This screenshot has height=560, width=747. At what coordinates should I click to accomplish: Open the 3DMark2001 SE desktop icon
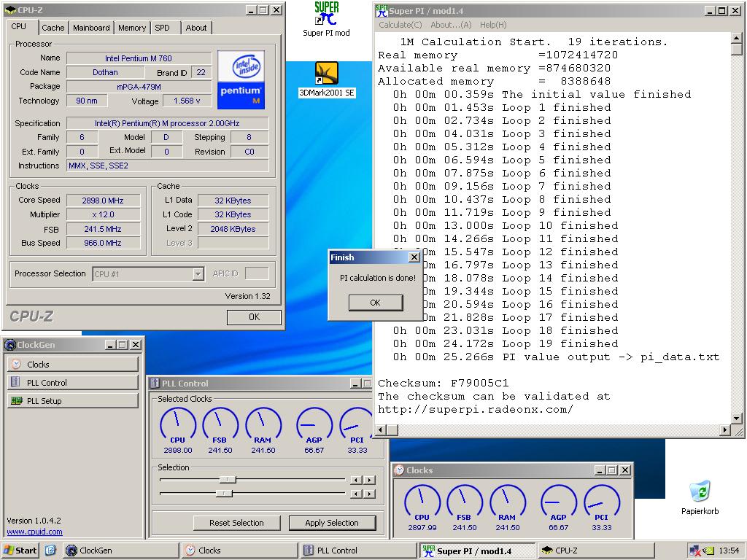326,74
